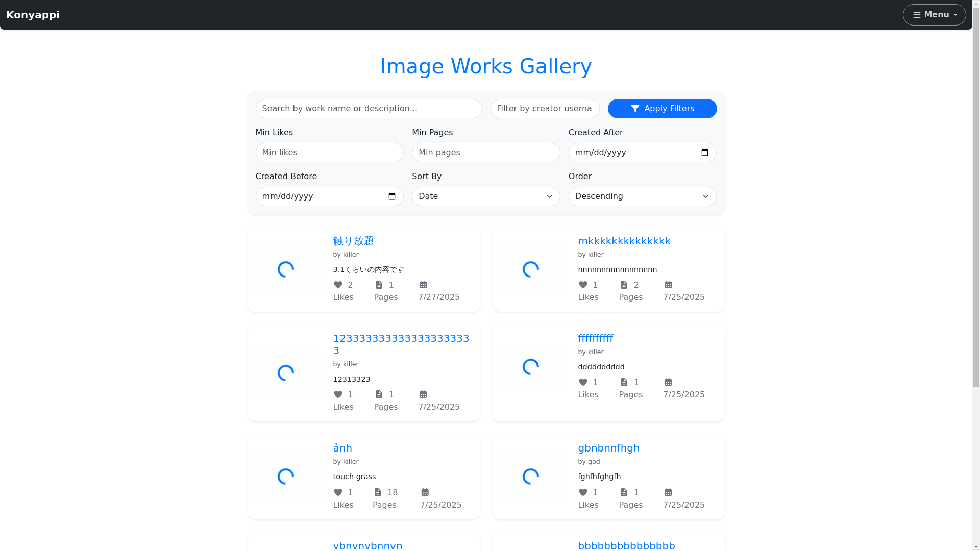Click pages icon on touch grass card
Image resolution: width=980 pixels, height=551 pixels.
coord(377,492)
